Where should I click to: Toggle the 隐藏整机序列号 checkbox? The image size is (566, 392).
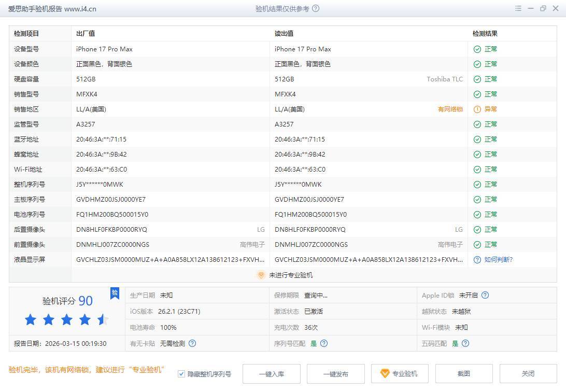181,374
